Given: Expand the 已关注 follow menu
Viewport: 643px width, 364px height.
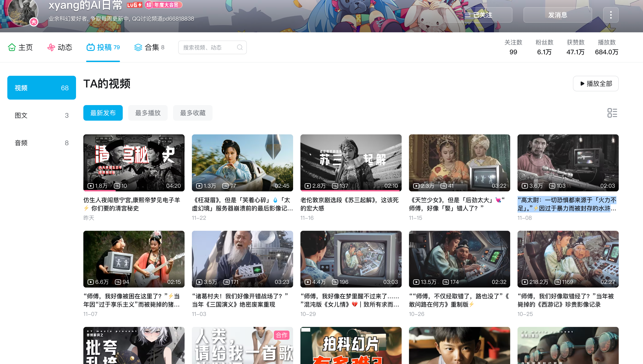Looking at the screenshot, I should pos(479,15).
